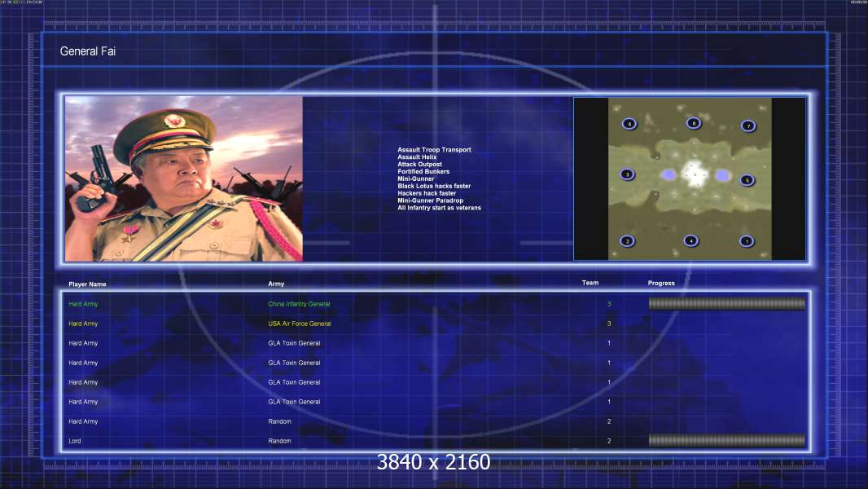Click start position 2 marker on minimap
868x489 pixels.
coord(627,241)
